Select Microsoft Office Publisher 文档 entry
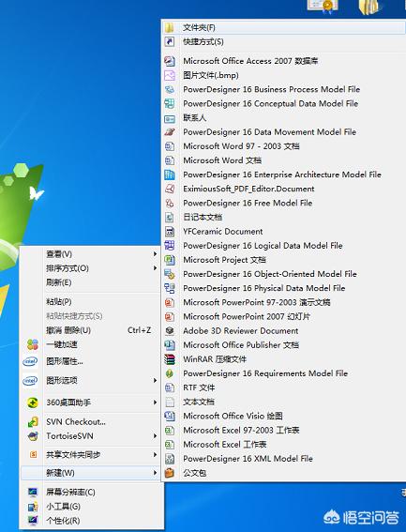This screenshot has width=406, height=532. tap(284, 345)
